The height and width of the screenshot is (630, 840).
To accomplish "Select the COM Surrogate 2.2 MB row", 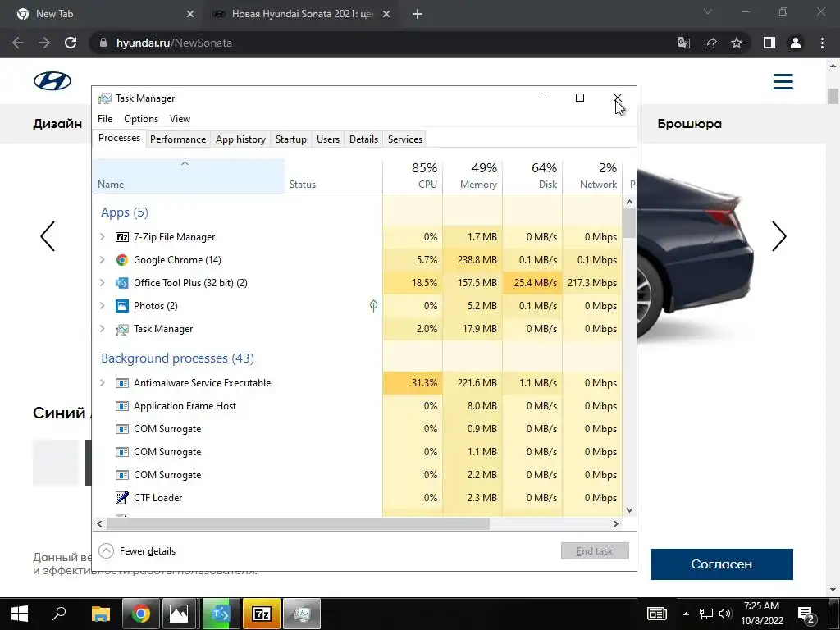I will coord(358,475).
